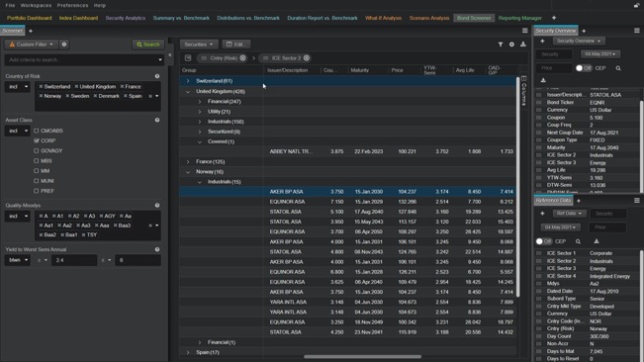Toggle CEP switch in Reference Data
Viewport: 644px width, 362px height.
tap(544, 241)
